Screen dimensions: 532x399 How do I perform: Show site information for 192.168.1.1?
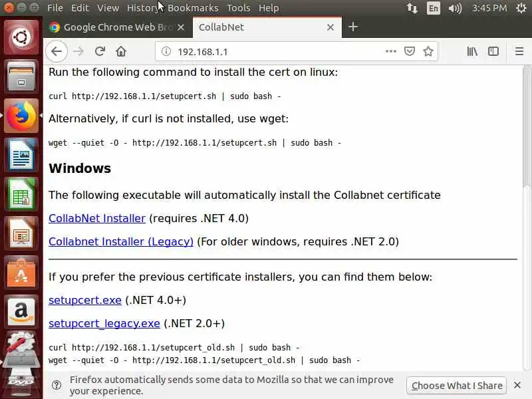coord(166,52)
